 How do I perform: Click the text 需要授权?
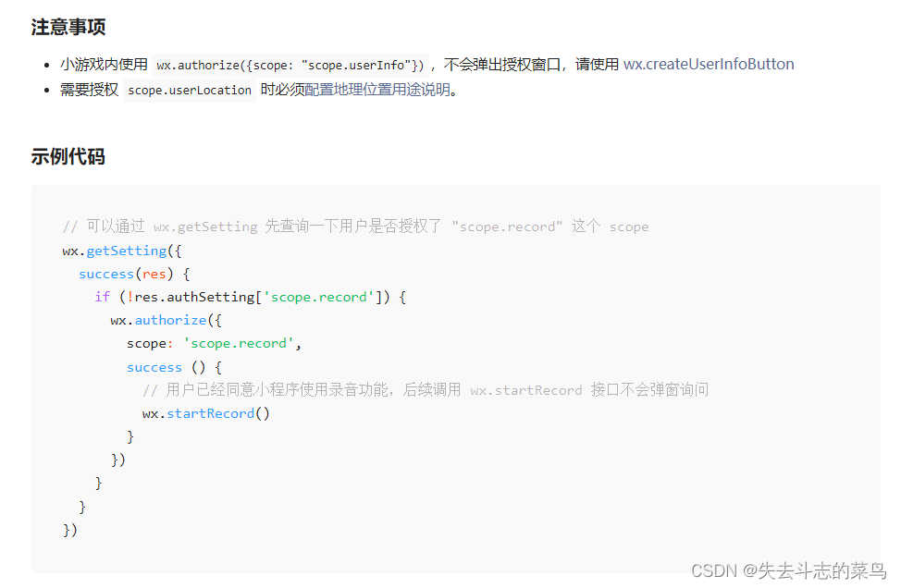point(89,90)
